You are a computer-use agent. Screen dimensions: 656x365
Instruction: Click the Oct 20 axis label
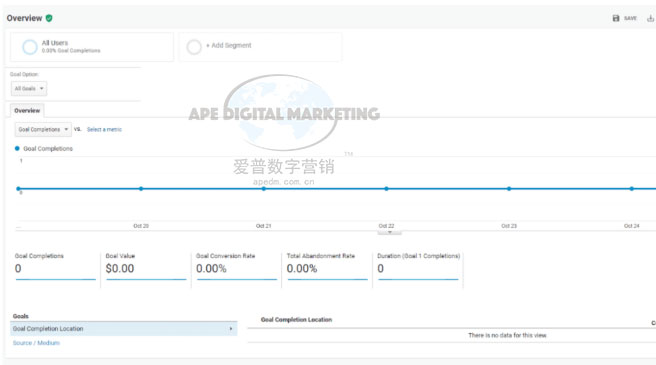tap(141, 226)
